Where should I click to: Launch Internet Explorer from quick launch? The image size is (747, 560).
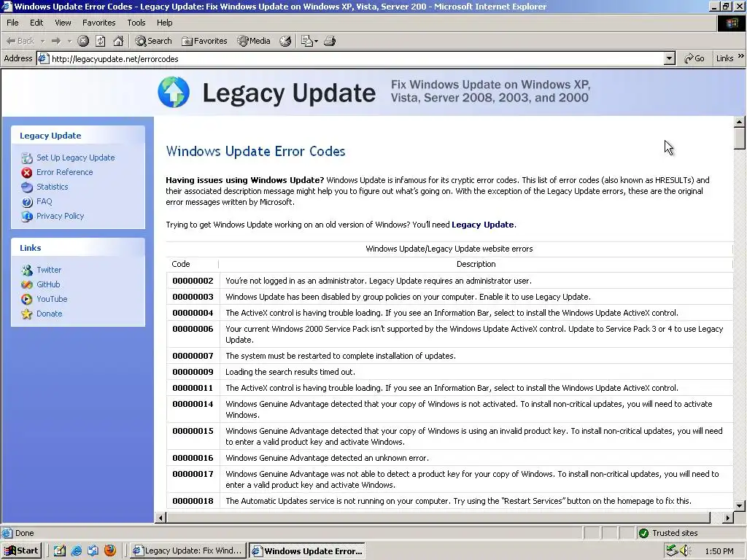point(76,551)
